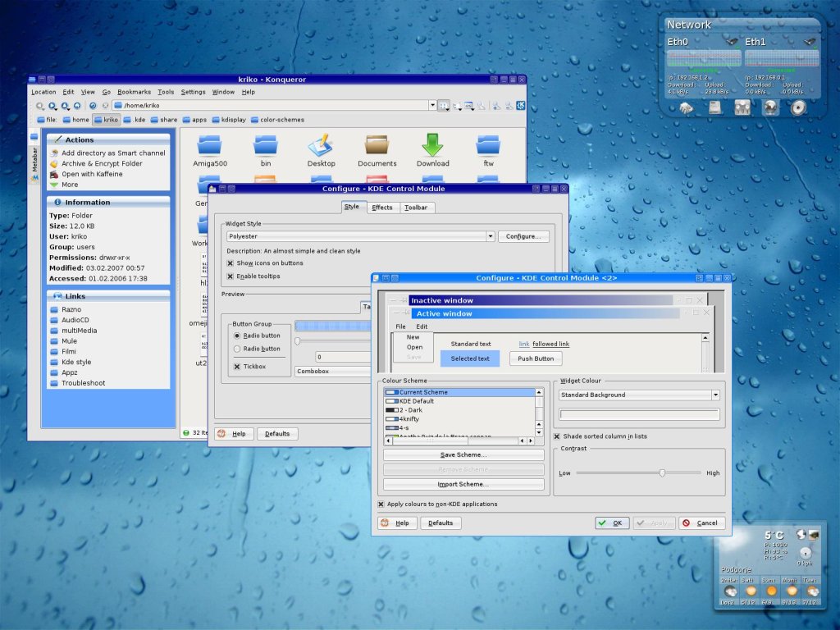The width and height of the screenshot is (840, 630).
Task: Select the second Radio button in preview
Action: (x=237, y=349)
